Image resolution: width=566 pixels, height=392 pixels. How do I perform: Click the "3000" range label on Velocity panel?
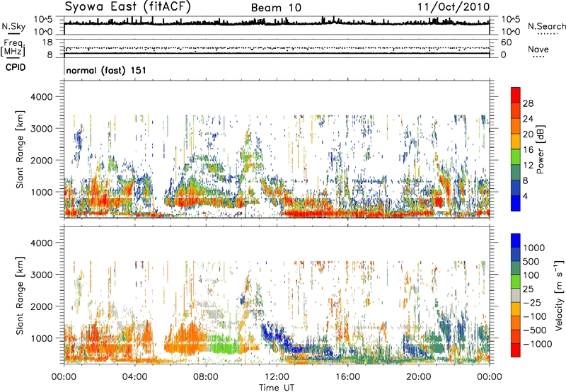pyautogui.click(x=42, y=275)
